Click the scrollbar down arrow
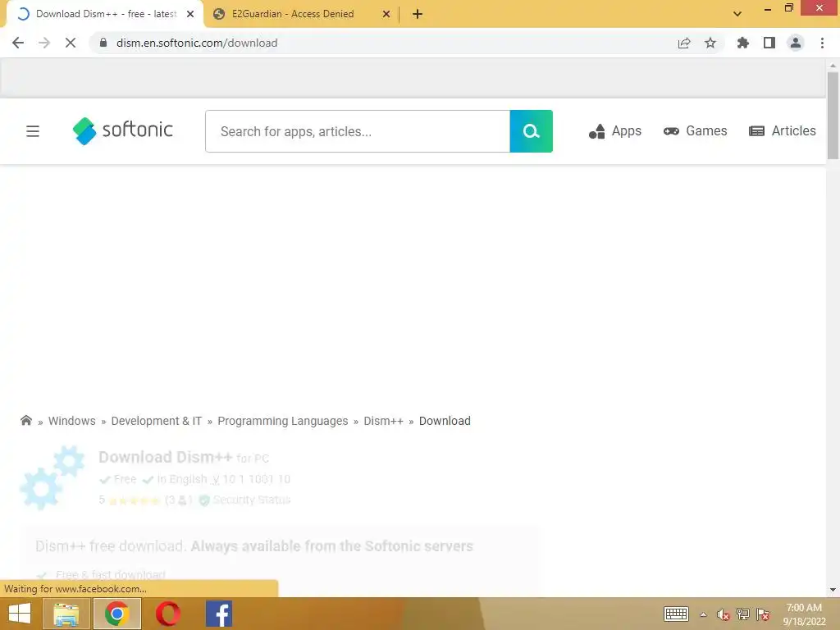Screen dimensions: 840x630 click(833, 590)
